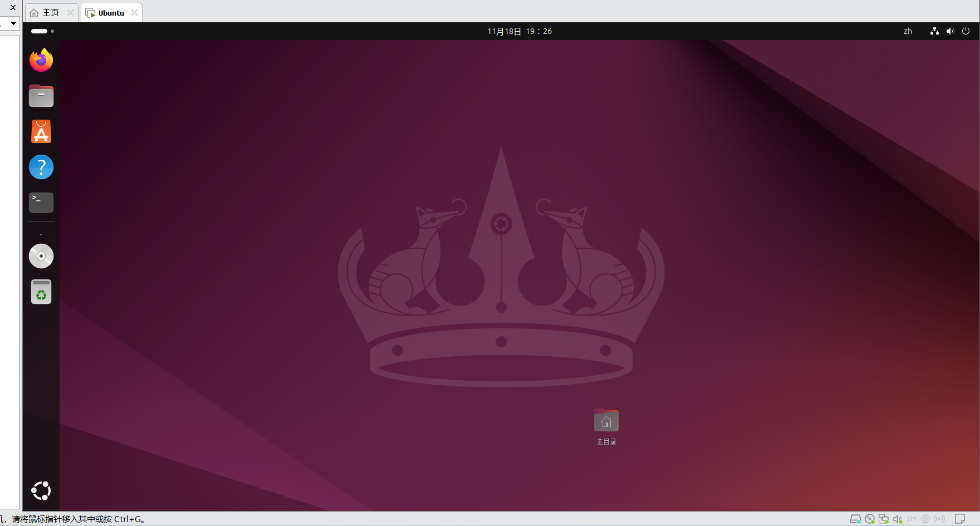Click the network icon in top bar
Screen dimensions: 980x526
[x=934, y=31]
